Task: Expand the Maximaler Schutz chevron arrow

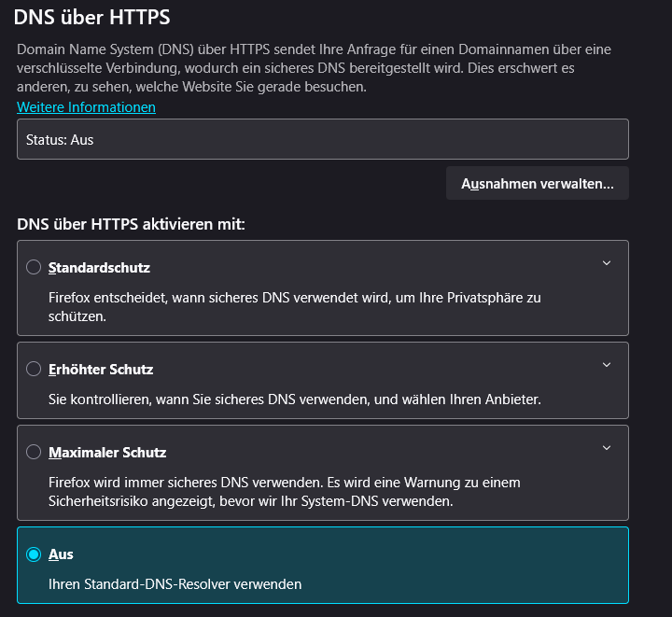Action: click(x=607, y=448)
